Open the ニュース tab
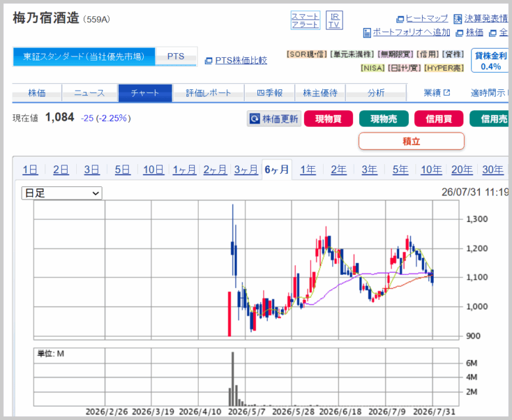512x420 pixels. click(89, 93)
